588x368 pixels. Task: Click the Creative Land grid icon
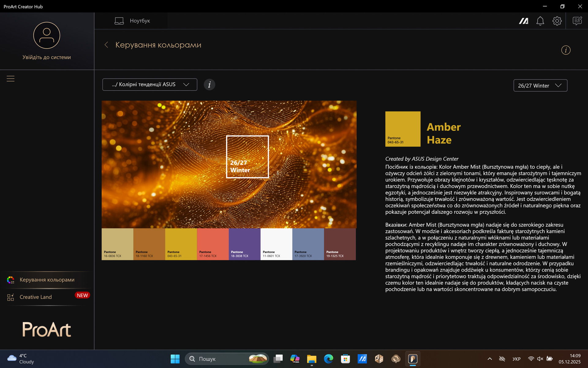tap(10, 297)
